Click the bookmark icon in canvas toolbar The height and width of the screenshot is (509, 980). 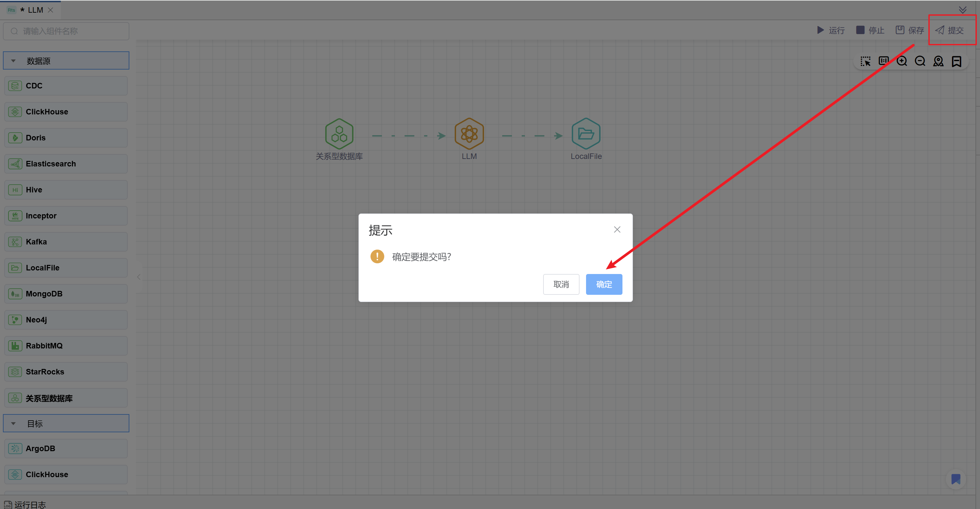[956, 61]
